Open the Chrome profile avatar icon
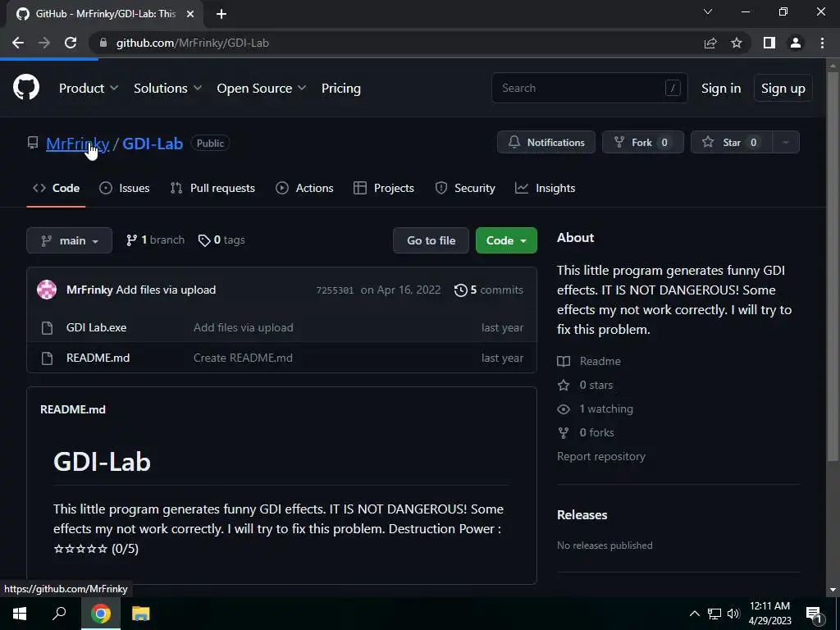This screenshot has width=840, height=630. pos(796,43)
